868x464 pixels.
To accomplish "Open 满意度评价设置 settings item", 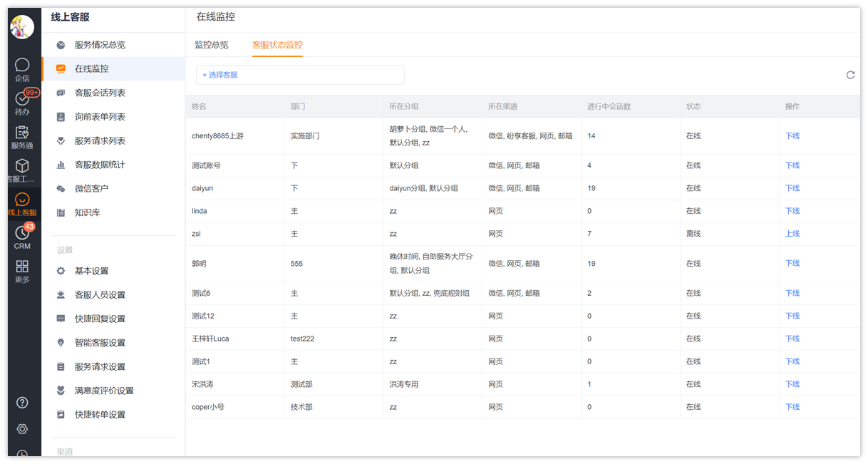I will pos(113,391).
